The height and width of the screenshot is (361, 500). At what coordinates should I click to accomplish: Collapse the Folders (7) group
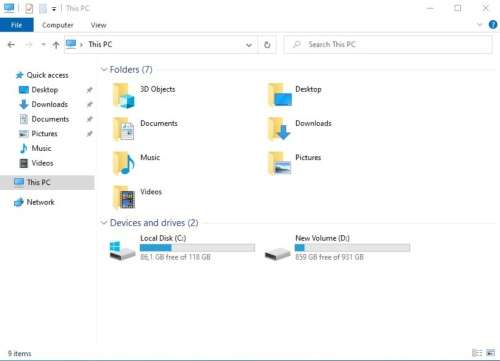pos(104,69)
